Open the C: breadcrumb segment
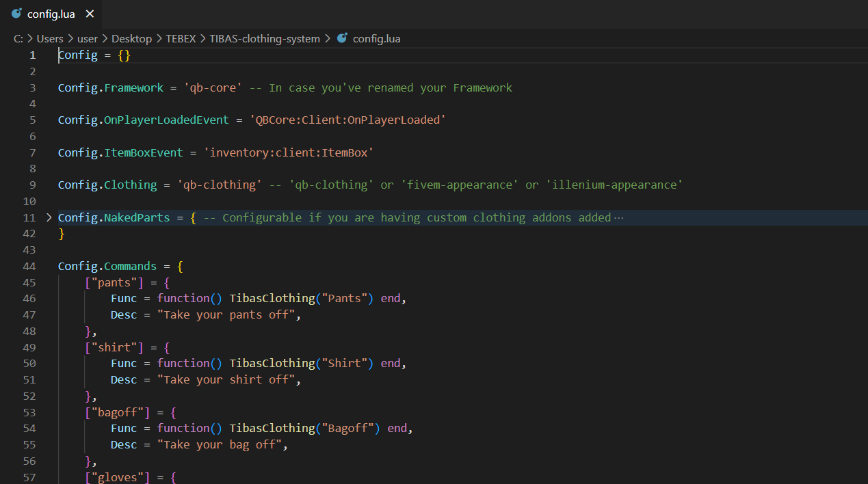Image resolution: width=868 pixels, height=484 pixels. click(x=18, y=38)
